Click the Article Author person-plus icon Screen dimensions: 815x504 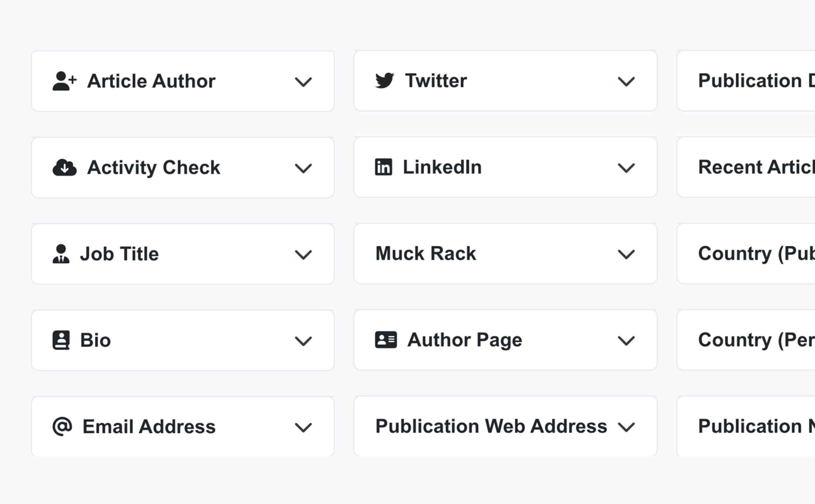(x=64, y=81)
